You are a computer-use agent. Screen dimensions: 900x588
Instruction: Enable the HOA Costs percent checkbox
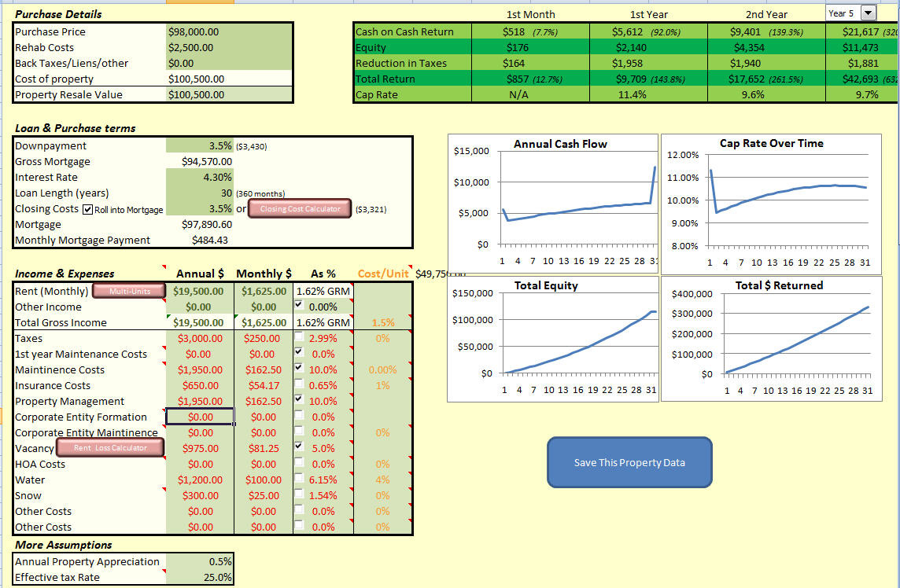(299, 461)
